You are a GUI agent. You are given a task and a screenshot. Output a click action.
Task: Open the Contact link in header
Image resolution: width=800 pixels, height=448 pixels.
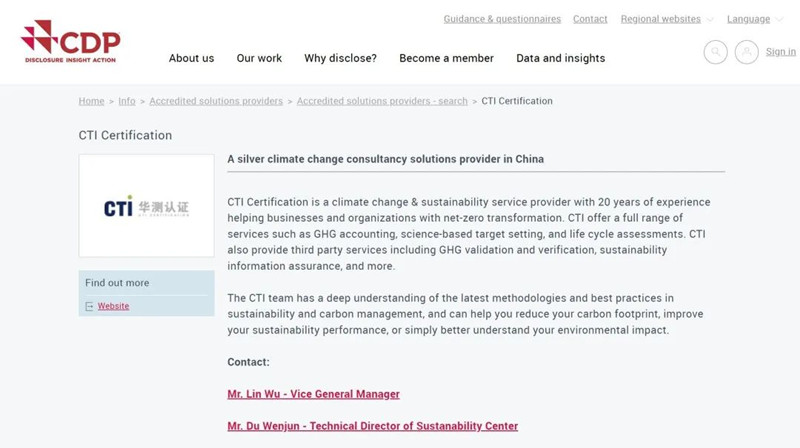pos(590,19)
